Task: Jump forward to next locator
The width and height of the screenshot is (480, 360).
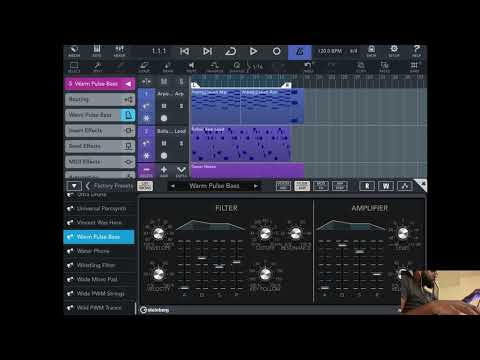Action: 207,51
